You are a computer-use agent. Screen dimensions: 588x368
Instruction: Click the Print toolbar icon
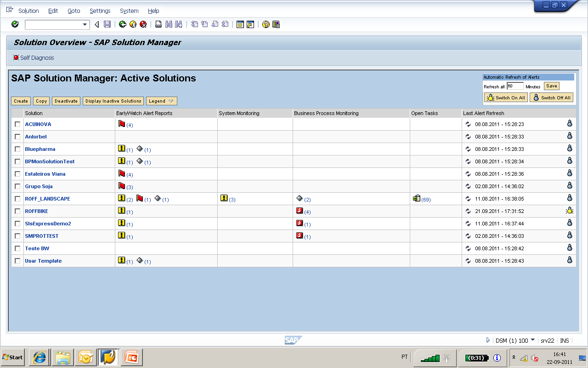(x=158, y=24)
